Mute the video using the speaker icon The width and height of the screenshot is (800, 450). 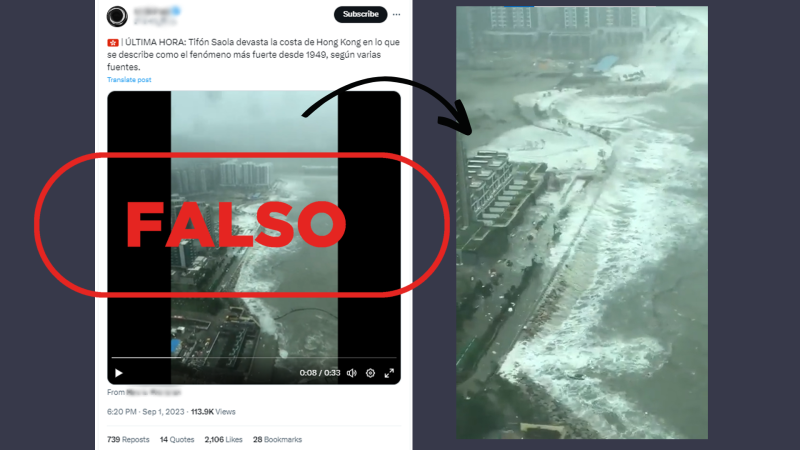(x=352, y=373)
